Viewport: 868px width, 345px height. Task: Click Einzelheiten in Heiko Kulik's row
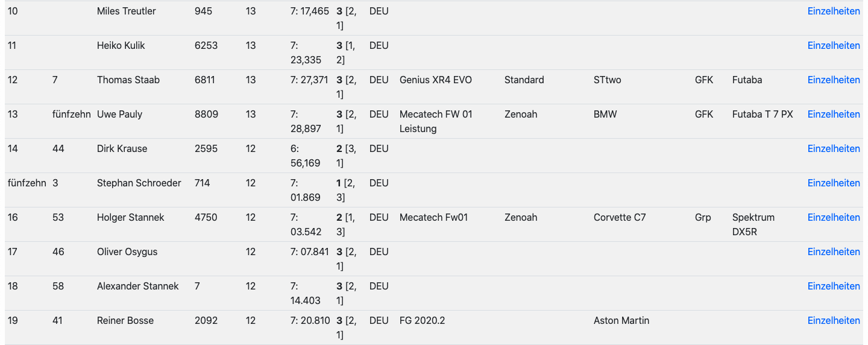pos(834,45)
